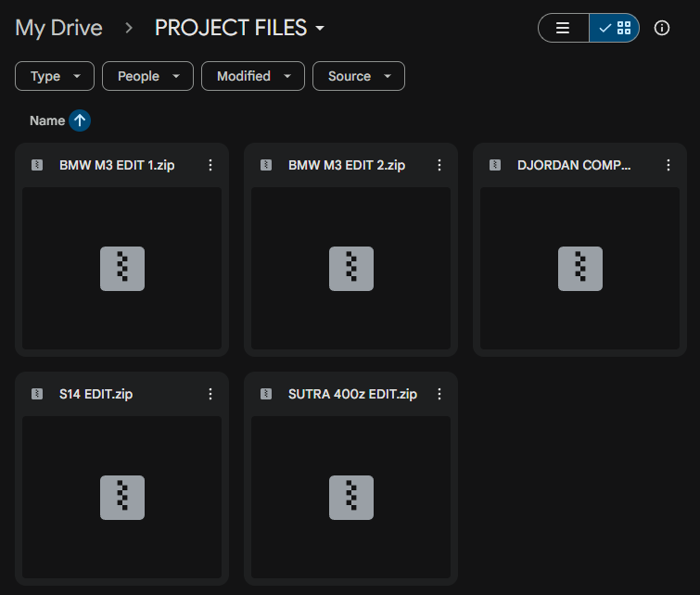The image size is (700, 595).
Task: Navigate to My Drive breadcrumb
Action: coord(59,28)
